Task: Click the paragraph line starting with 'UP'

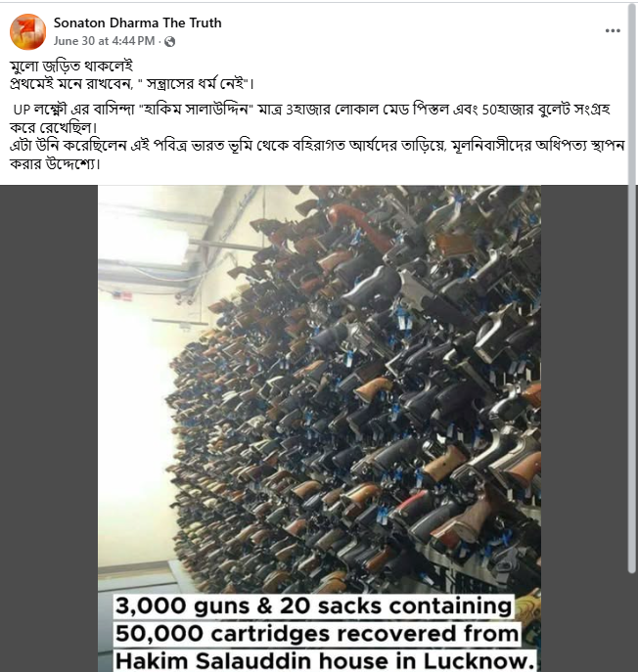Action: point(311,111)
